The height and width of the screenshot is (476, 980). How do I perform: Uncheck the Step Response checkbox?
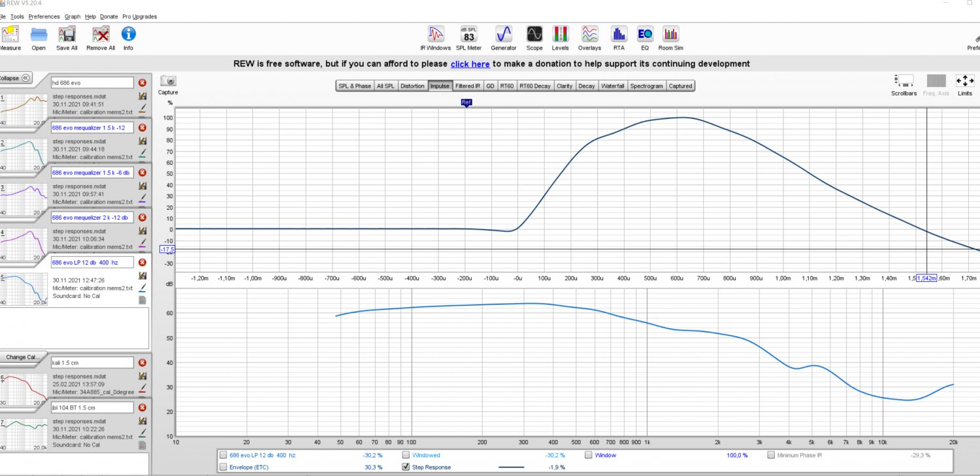(406, 467)
